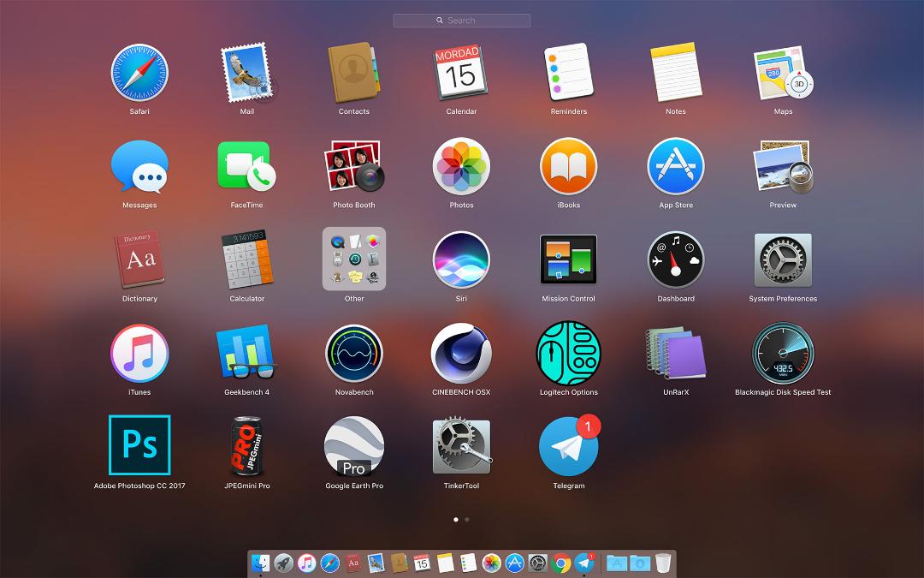Launch the TinkerTool app
924x578 pixels.
tap(461, 446)
